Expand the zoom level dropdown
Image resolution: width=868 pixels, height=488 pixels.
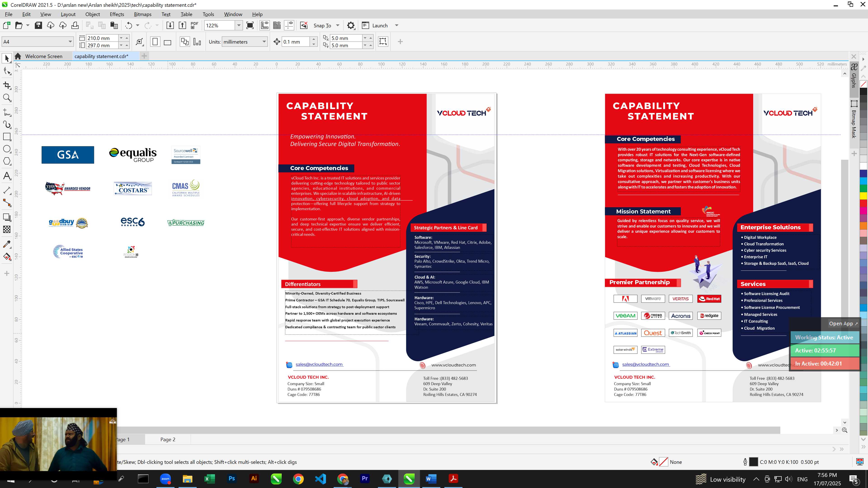238,25
